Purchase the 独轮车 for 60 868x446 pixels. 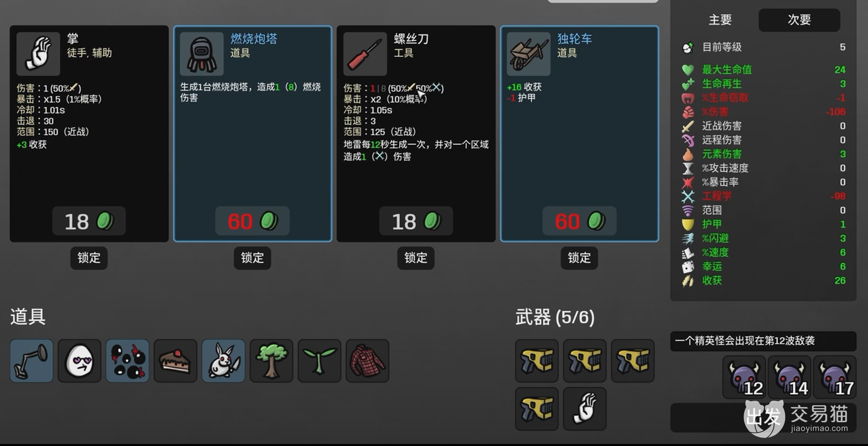coord(579,221)
